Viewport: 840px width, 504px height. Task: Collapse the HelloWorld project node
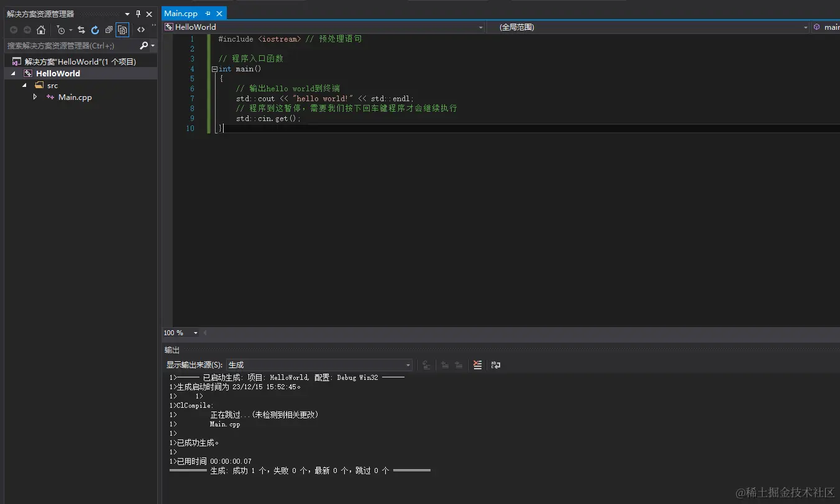[x=13, y=73]
